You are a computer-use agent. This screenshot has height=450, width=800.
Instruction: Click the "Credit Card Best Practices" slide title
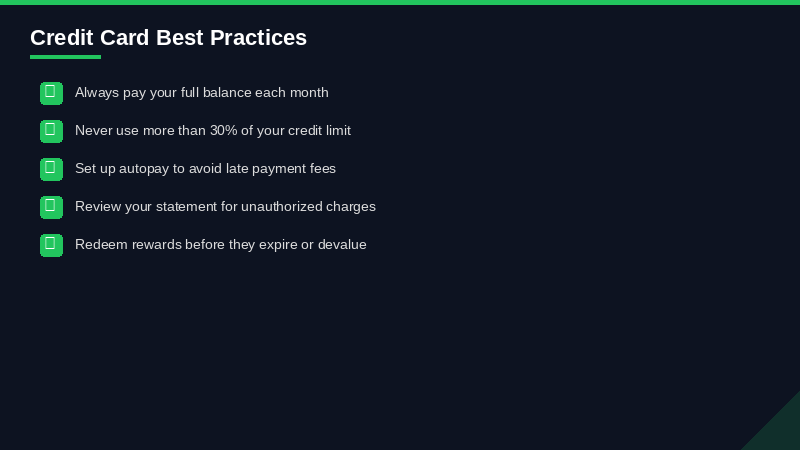tap(168, 38)
